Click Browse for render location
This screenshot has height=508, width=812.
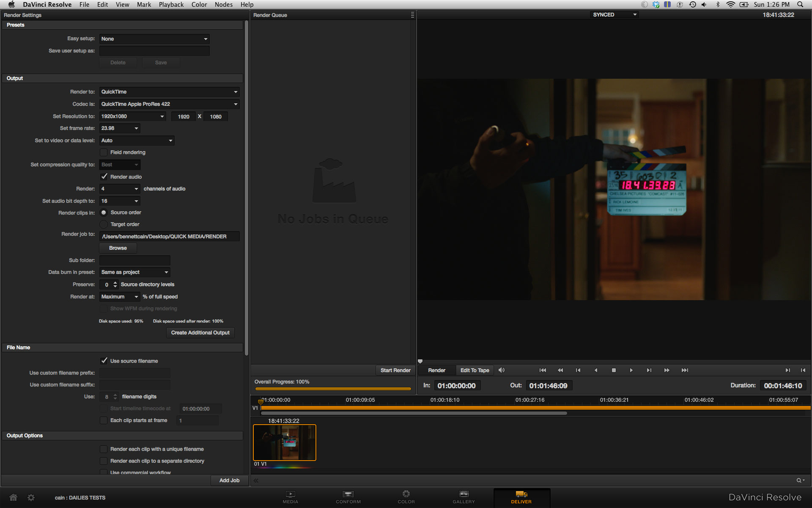tap(118, 248)
